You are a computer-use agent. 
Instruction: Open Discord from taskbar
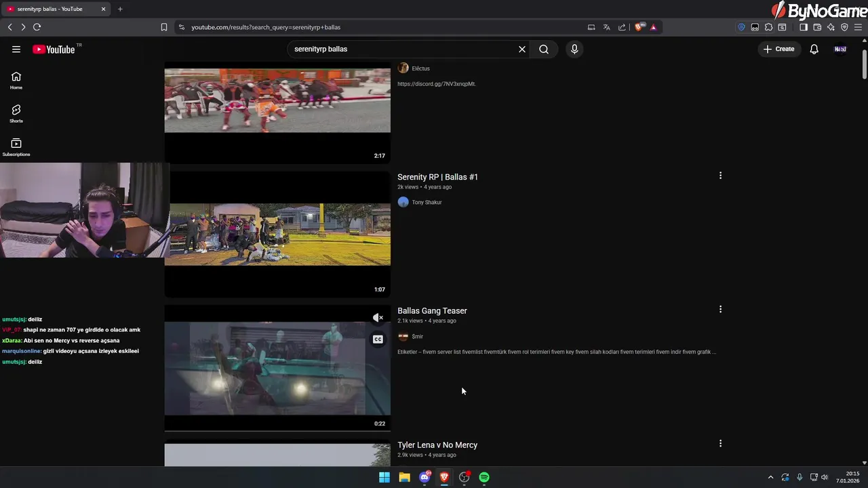pos(425,477)
